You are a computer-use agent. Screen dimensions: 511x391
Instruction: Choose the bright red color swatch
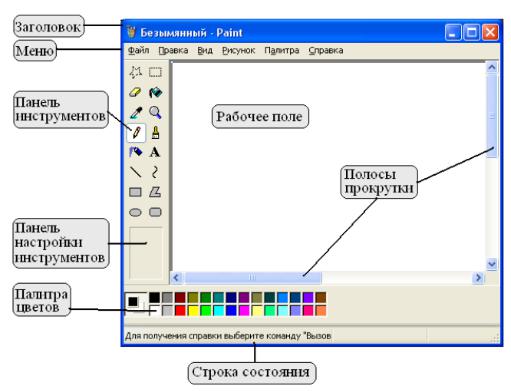point(180,310)
